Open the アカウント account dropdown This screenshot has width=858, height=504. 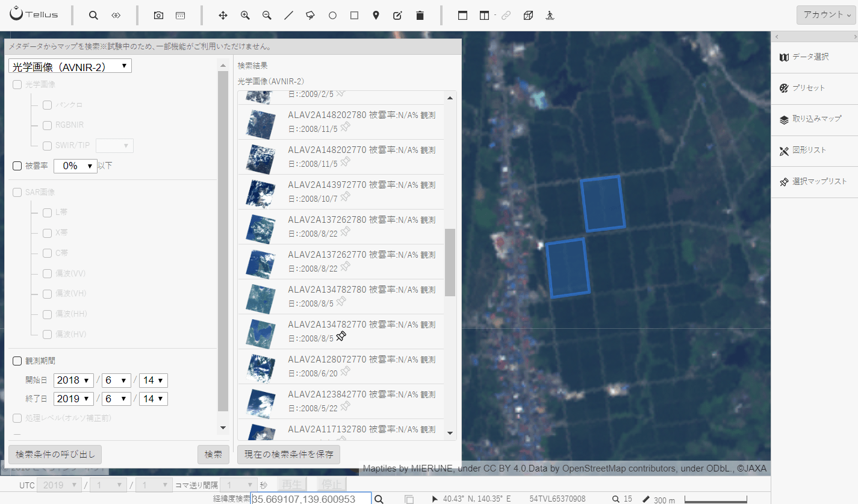pos(825,15)
